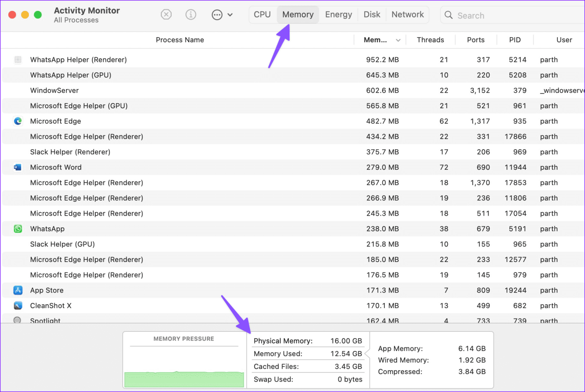Click the Wired Memory 1.92 GB value
The image size is (585, 392).
472,360
